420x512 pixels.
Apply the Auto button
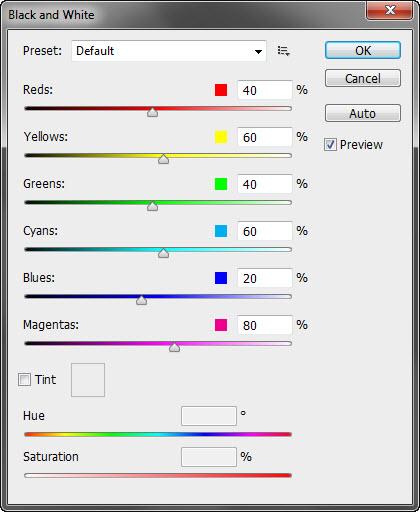tap(363, 113)
